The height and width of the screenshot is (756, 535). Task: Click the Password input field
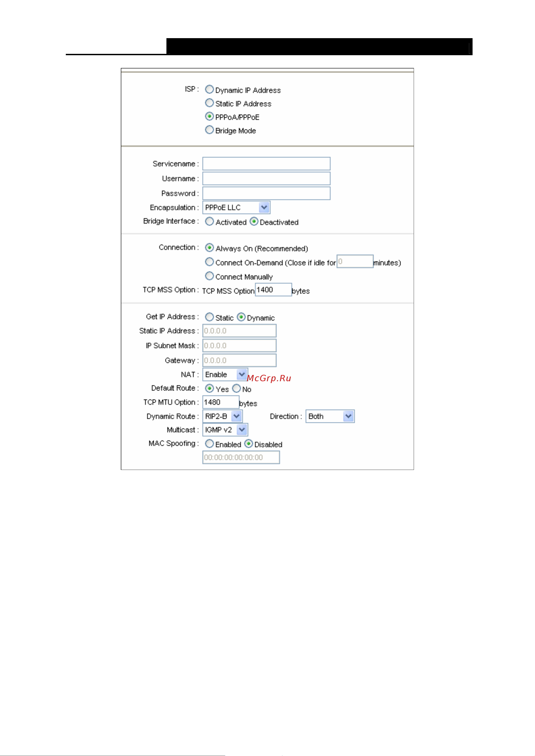coord(266,193)
